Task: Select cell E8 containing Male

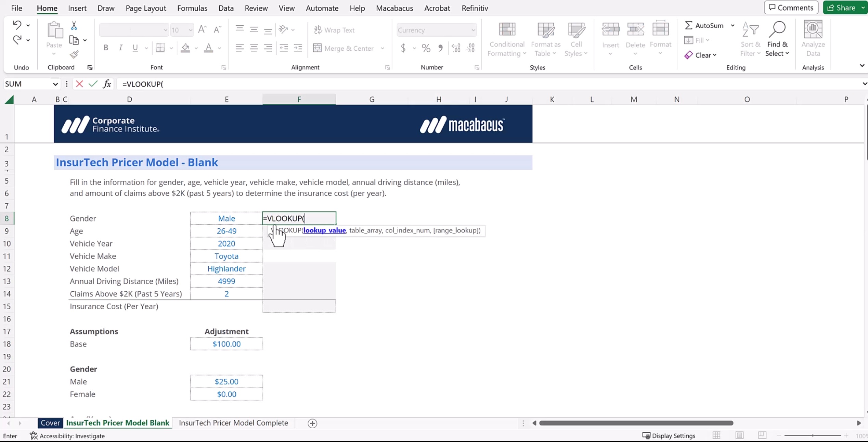Action: (x=226, y=218)
